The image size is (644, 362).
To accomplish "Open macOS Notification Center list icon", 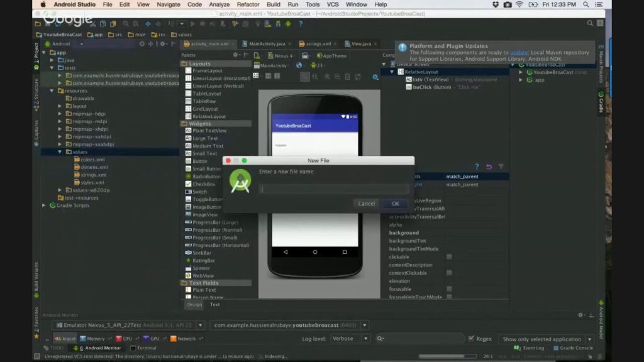I will [599, 4].
